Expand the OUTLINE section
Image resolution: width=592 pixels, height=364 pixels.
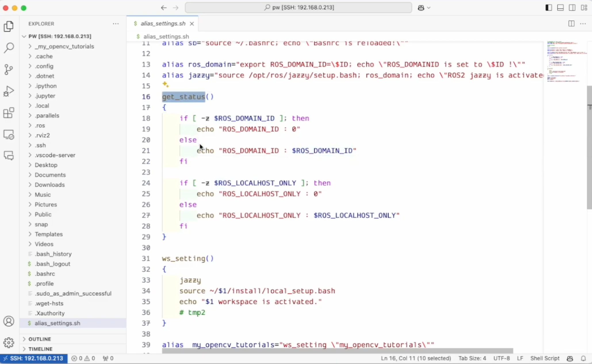40,339
